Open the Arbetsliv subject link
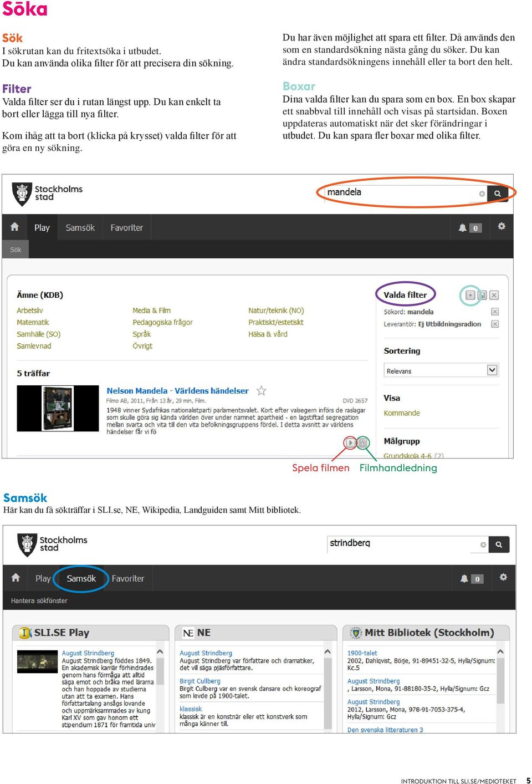This screenshot has height=784, width=532. tap(30, 310)
